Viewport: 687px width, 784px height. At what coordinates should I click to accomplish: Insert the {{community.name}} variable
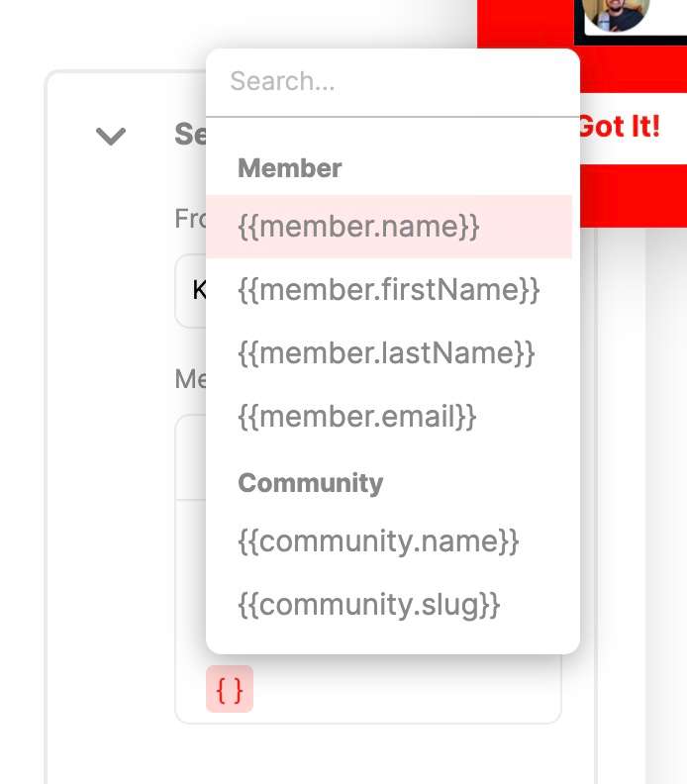[x=378, y=541]
